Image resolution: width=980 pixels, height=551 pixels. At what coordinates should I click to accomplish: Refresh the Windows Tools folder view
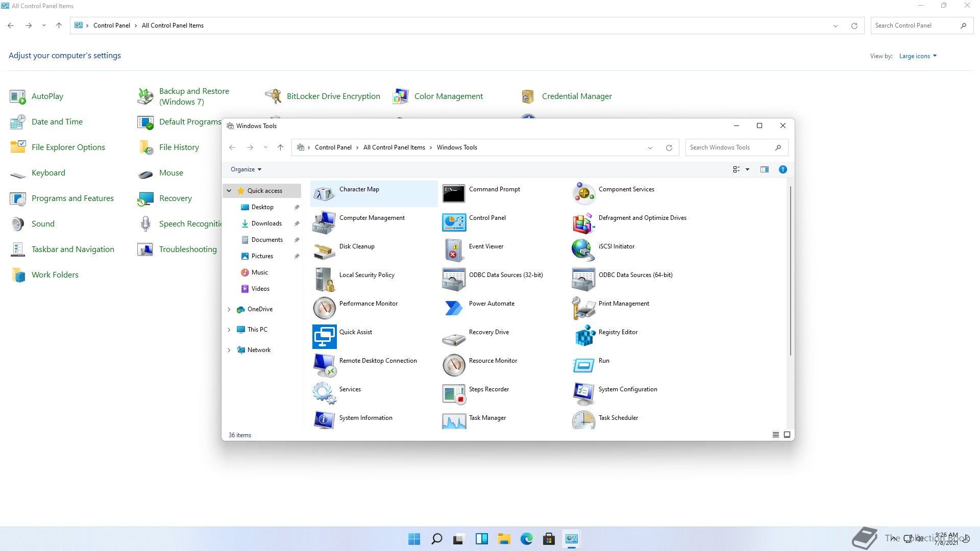coord(669,147)
